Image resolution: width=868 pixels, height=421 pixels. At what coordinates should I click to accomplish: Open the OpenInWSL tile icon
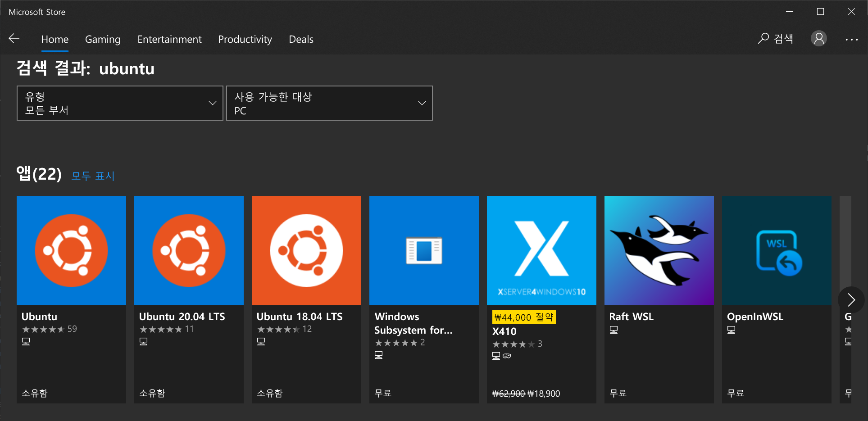[777, 250]
